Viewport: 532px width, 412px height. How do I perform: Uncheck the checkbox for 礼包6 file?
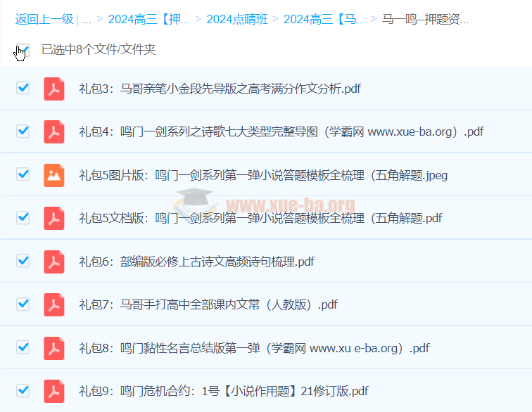pos(23,261)
